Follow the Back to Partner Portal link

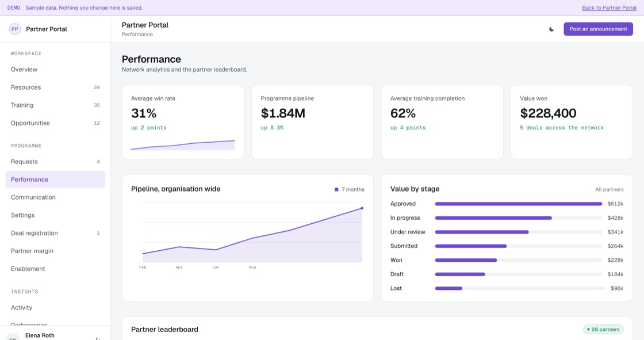coord(609,8)
